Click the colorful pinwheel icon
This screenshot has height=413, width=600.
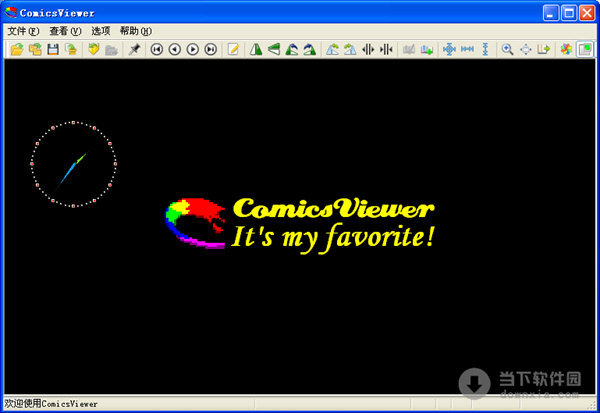click(x=566, y=49)
